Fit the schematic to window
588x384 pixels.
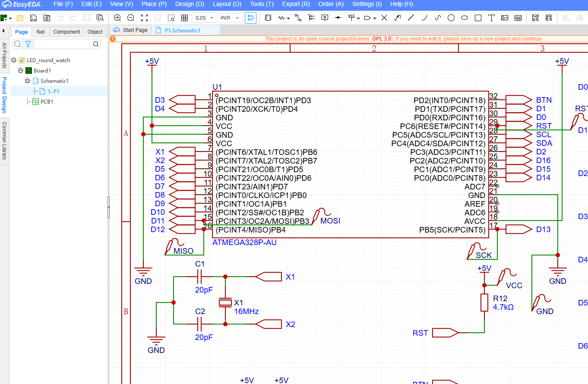(x=144, y=18)
